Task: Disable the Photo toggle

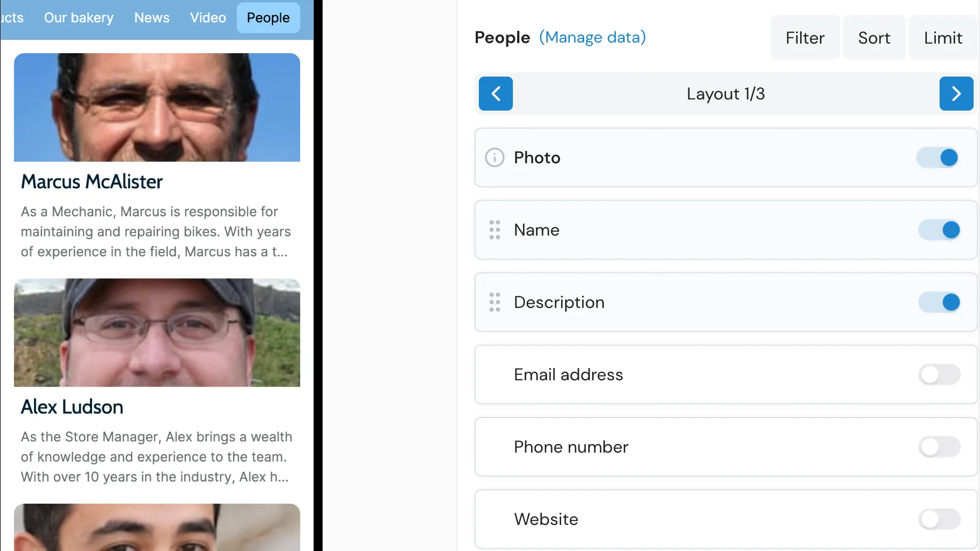Action: click(x=937, y=157)
